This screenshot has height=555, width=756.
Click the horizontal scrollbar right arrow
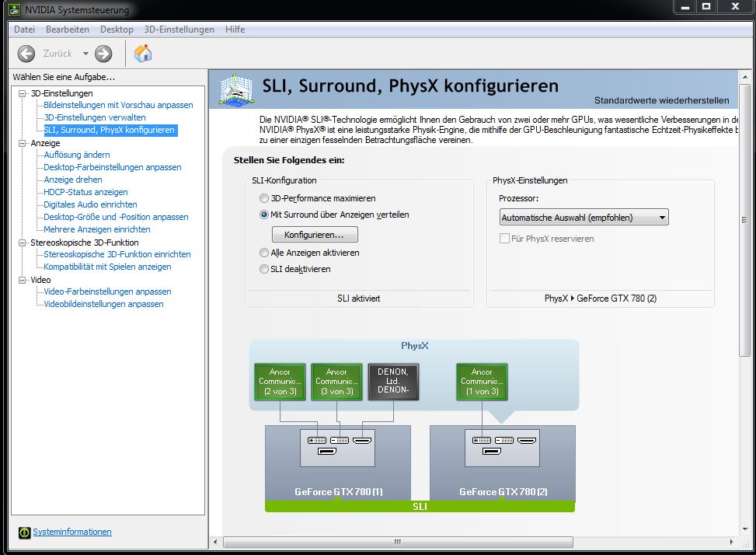(731, 542)
